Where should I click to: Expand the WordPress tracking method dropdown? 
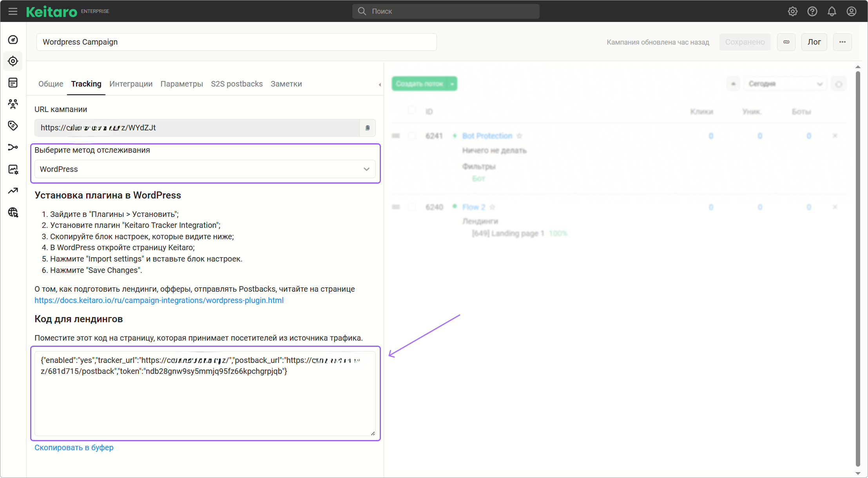click(205, 169)
